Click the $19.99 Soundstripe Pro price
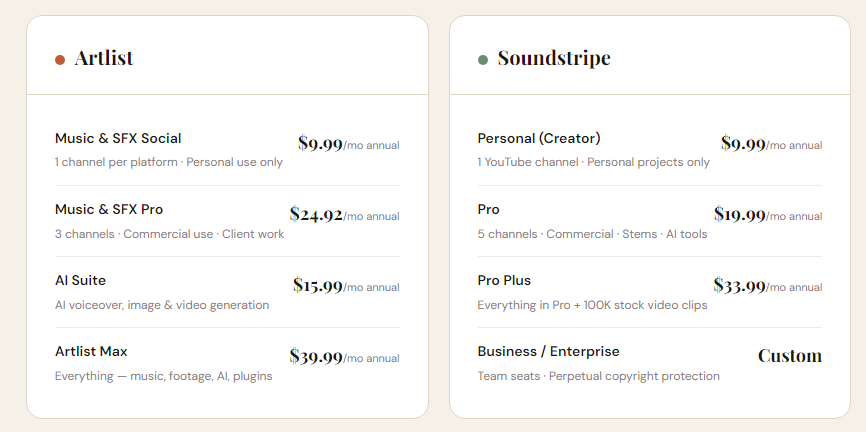 click(740, 215)
